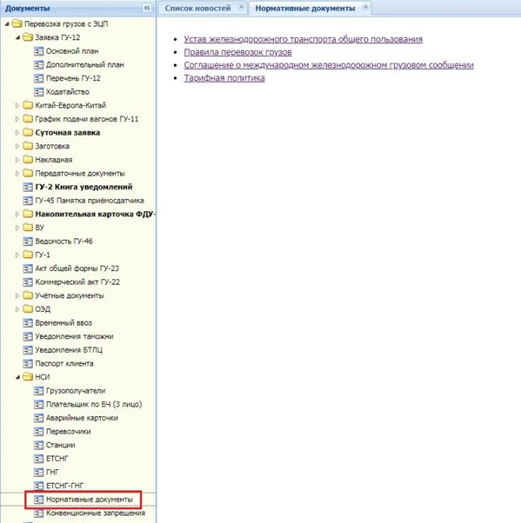521x523 pixels.
Task: Select the Аварийные карточки document icon
Action: (39, 418)
